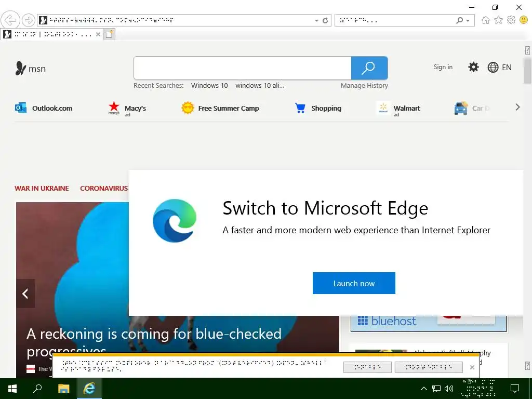Click the first notification bar button
This screenshot has width=532, height=399.
tap(367, 367)
